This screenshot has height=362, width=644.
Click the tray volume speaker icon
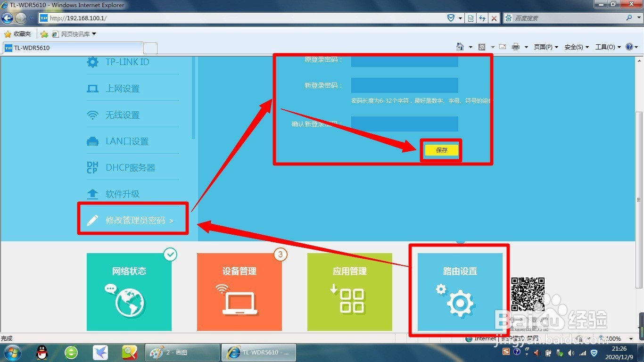click(571, 353)
